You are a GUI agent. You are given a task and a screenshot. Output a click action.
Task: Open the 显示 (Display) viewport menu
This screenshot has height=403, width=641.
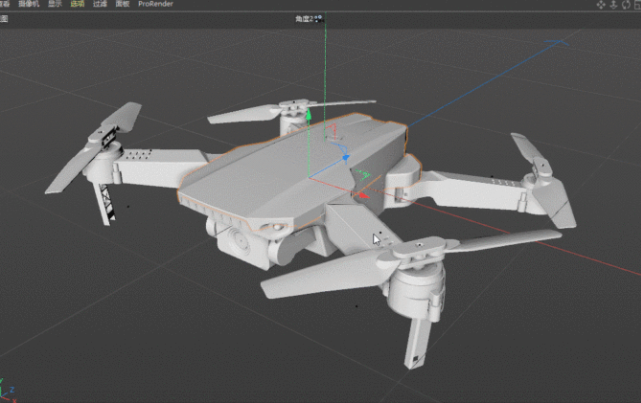55,4
